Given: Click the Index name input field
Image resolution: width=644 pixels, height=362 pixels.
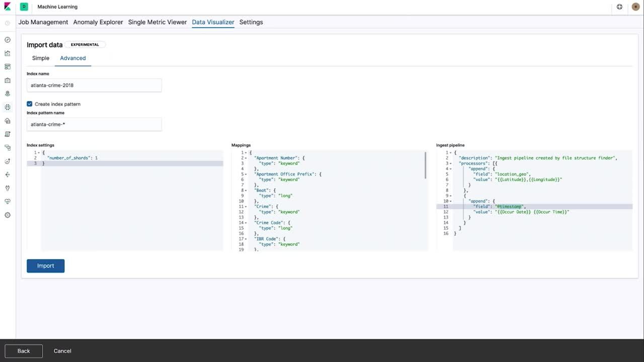Looking at the screenshot, I should click(x=94, y=85).
